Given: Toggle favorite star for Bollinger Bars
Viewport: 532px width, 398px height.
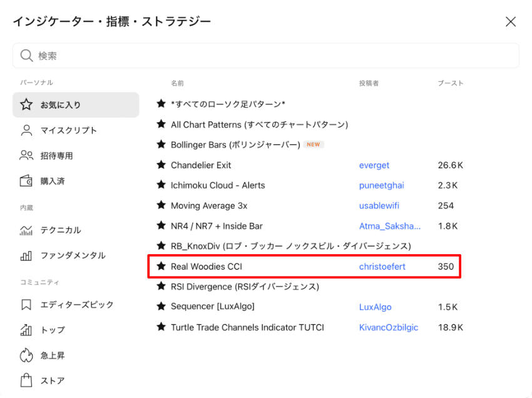Looking at the screenshot, I should (161, 144).
